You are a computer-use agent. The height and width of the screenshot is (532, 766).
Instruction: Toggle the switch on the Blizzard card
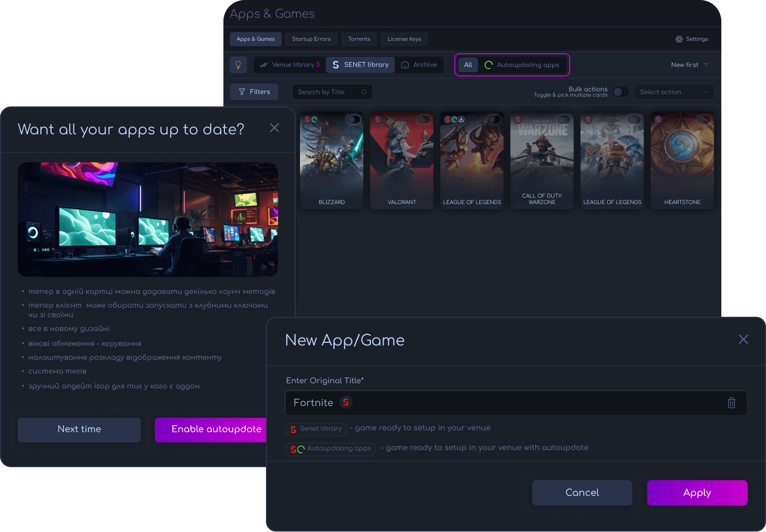pyautogui.click(x=354, y=120)
